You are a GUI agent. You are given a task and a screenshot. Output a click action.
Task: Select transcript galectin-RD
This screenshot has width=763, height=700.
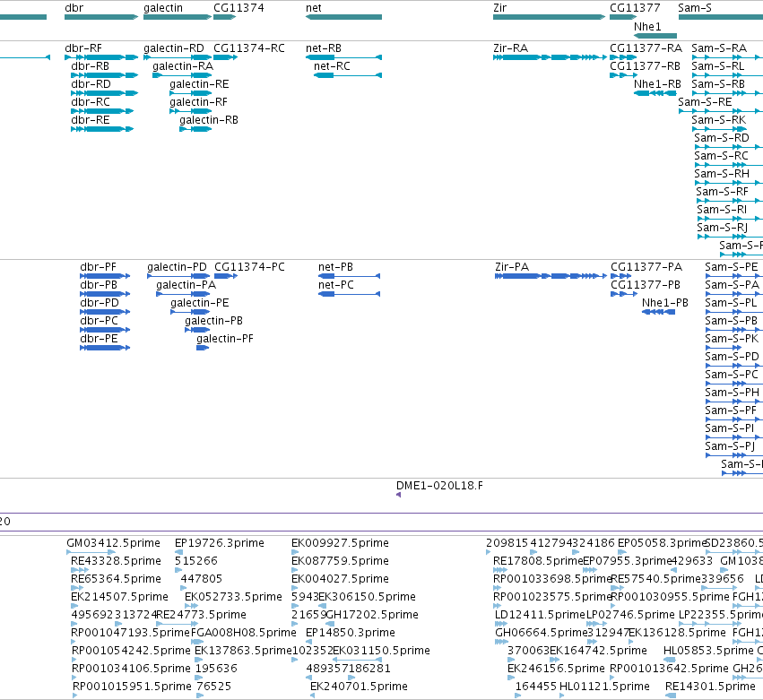tap(174, 48)
